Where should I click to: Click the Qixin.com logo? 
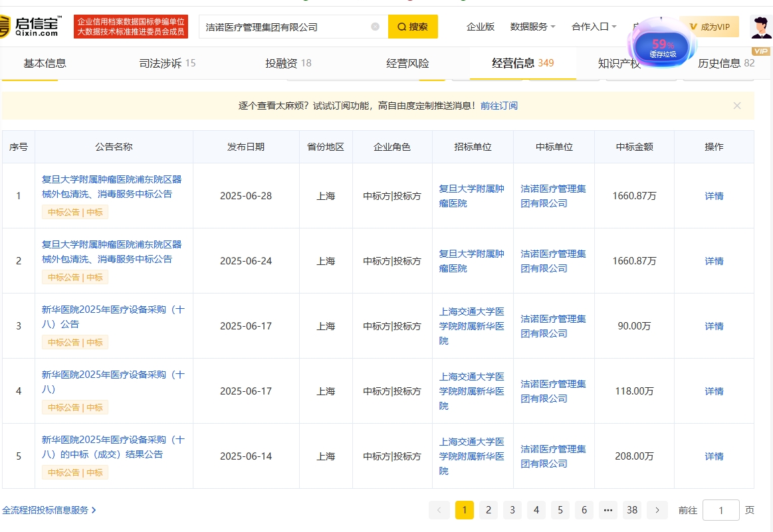click(x=31, y=27)
